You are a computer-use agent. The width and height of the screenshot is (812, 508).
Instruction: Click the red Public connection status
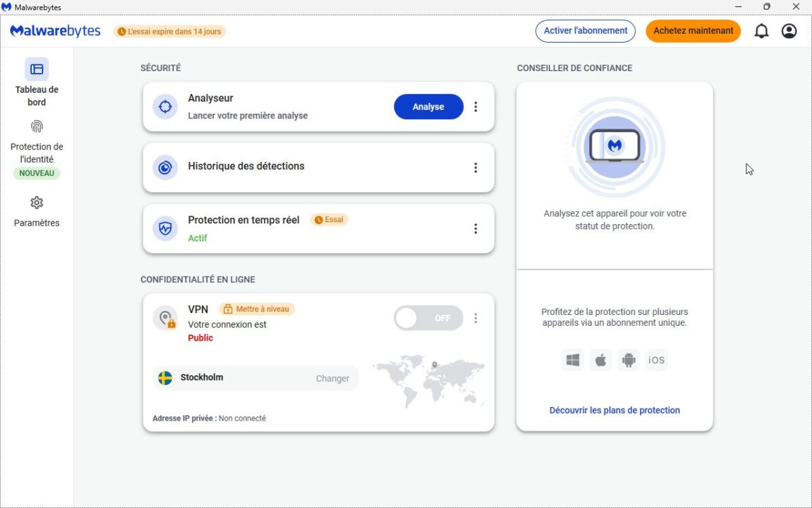tap(200, 337)
